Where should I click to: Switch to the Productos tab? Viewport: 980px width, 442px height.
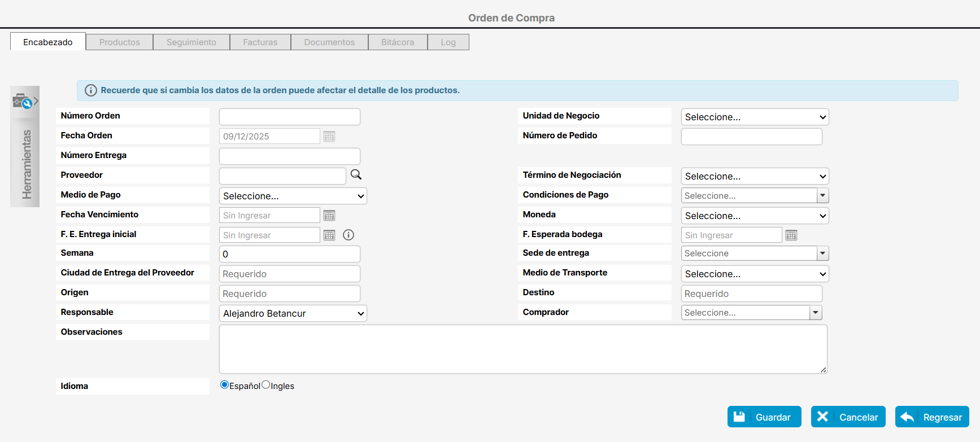pos(119,42)
